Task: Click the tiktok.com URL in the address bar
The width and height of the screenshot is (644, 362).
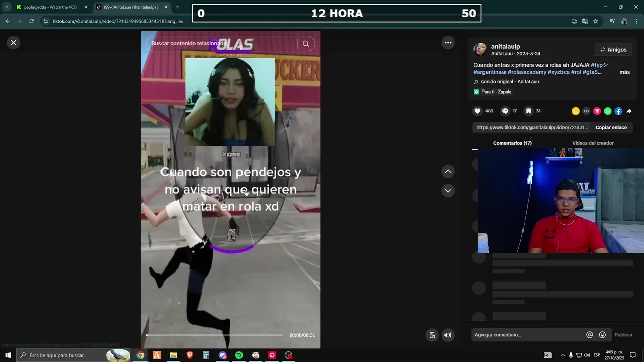Action: pos(117,21)
